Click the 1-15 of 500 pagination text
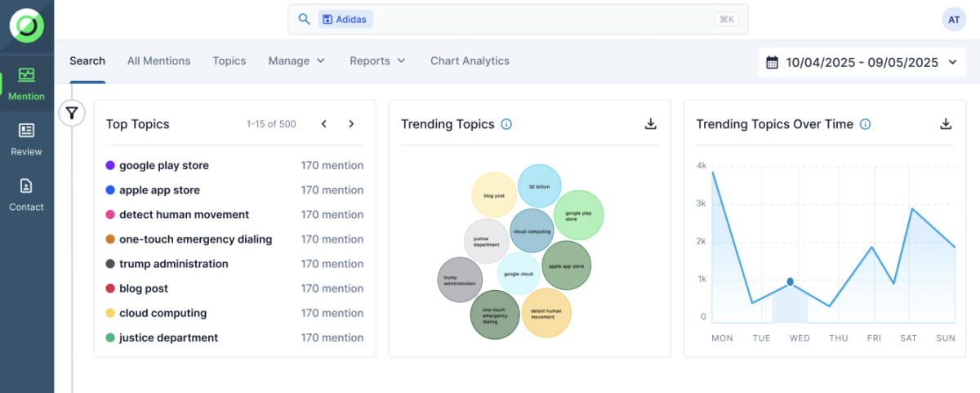Screen dimensions: 980x393 click(x=271, y=124)
